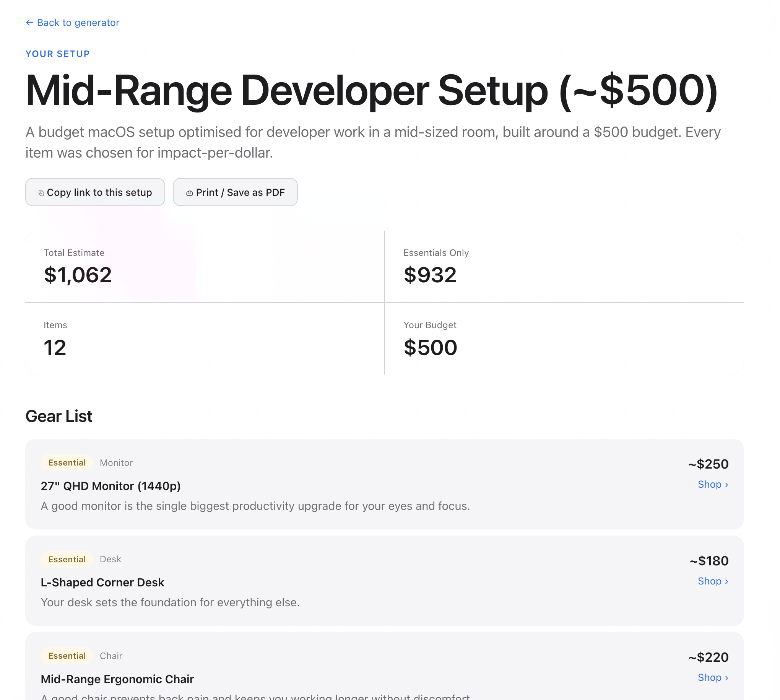Go back via the Back to generator link
The image size is (780, 700).
point(73,23)
